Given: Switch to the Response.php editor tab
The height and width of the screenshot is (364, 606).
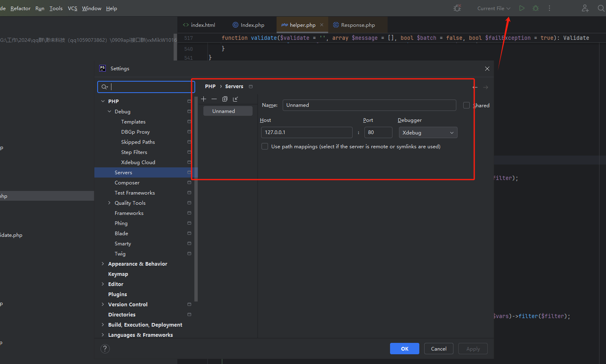Looking at the screenshot, I should click(354, 25).
